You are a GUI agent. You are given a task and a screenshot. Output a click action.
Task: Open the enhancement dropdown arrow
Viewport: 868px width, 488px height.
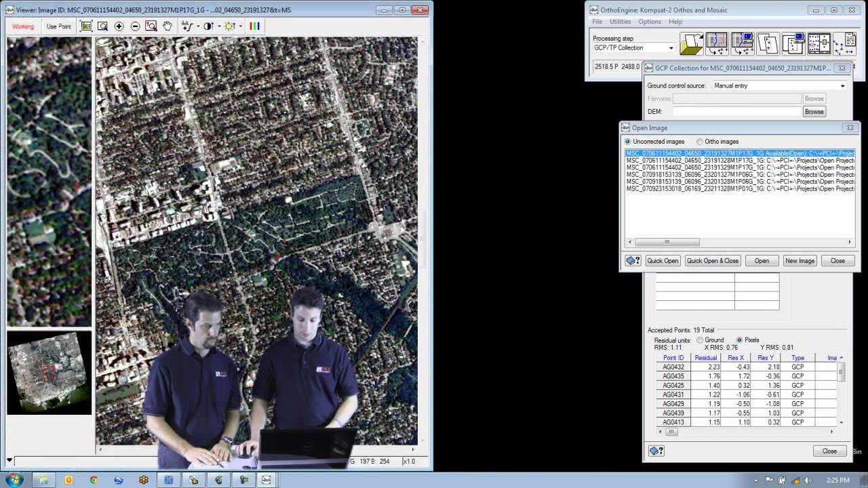pos(198,26)
